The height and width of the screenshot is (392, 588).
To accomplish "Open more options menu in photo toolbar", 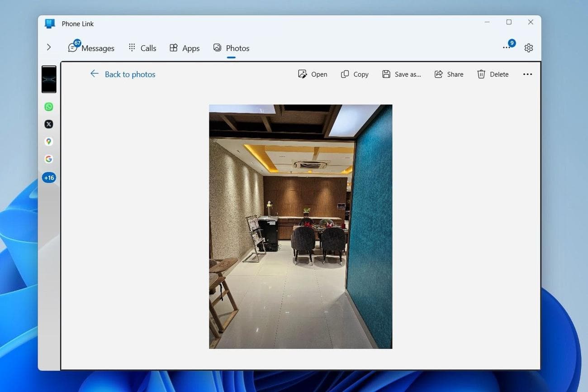I will [x=527, y=74].
